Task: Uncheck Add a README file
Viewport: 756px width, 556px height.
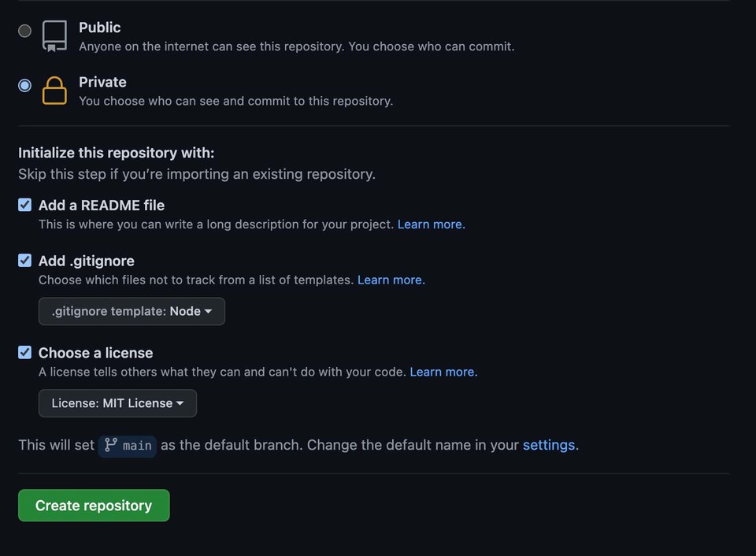Action: 24,205
